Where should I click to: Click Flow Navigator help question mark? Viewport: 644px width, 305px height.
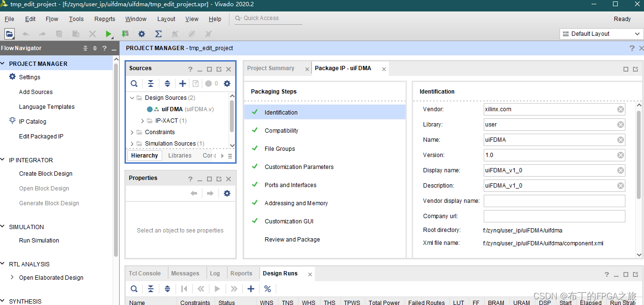(x=104, y=48)
